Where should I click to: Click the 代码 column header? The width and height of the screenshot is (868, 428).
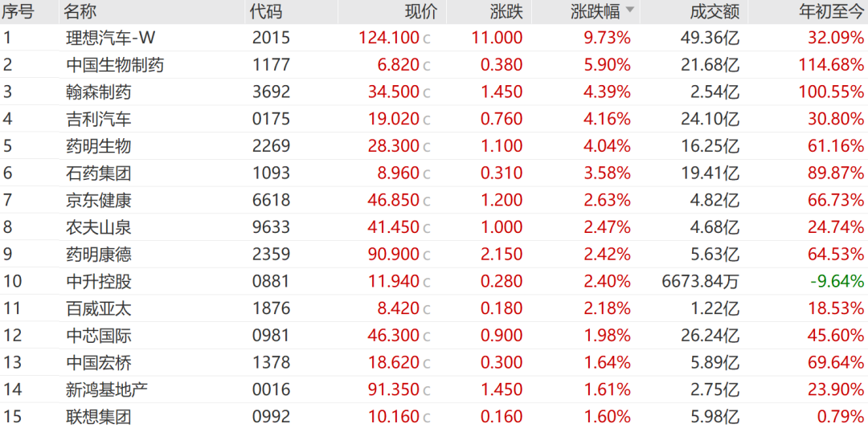click(x=267, y=10)
